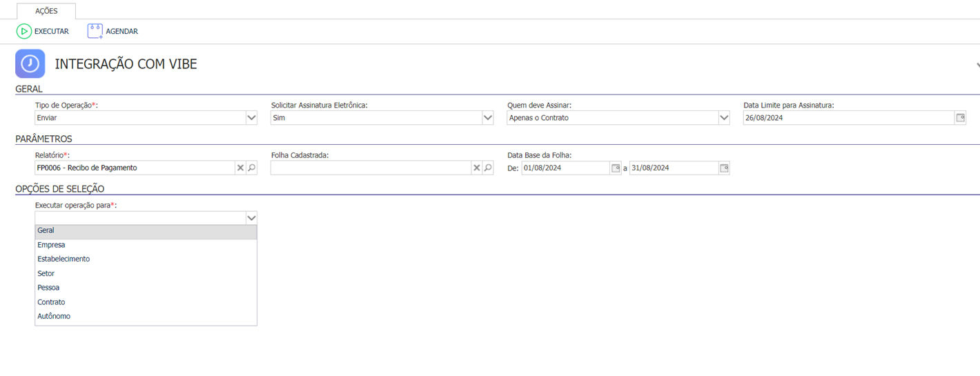Collapse the Executar operação para dropdown arrow

point(251,218)
